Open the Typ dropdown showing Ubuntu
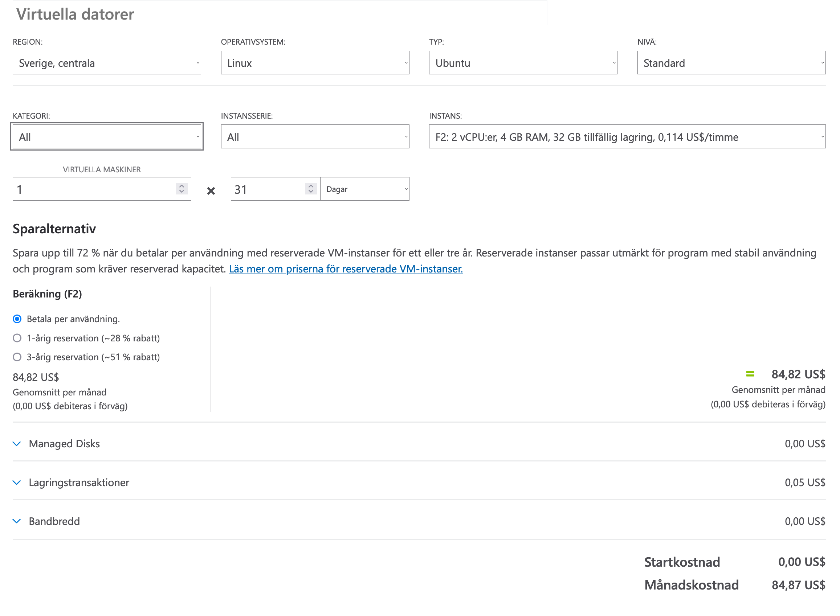The width and height of the screenshot is (840, 616). click(x=522, y=63)
